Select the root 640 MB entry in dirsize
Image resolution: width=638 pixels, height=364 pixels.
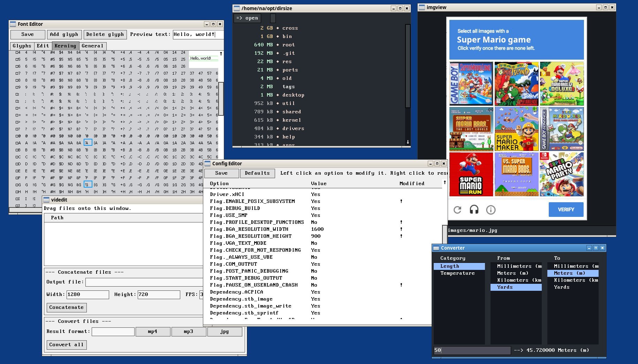[x=319, y=45]
